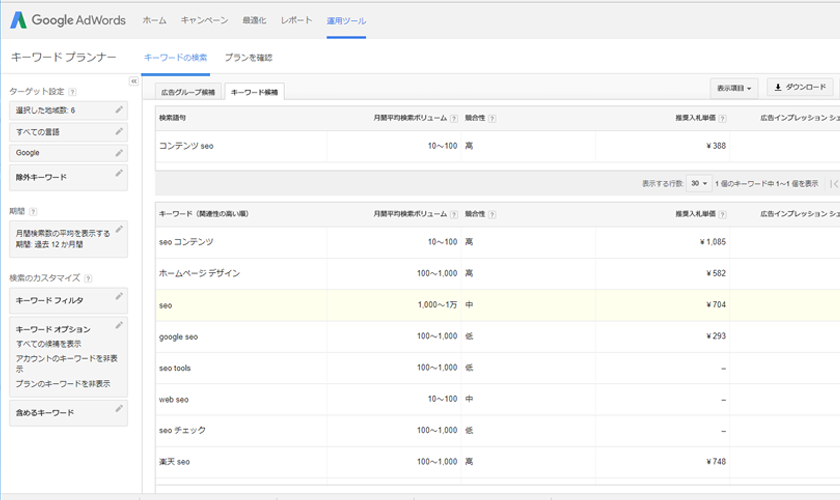Open help icon next to ターゲット設定
The height and width of the screenshot is (500, 840).
[72, 92]
